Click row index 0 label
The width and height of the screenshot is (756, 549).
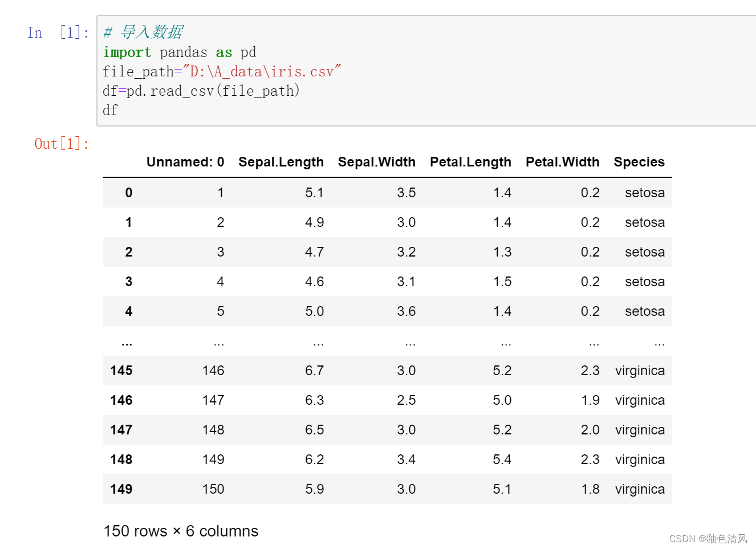(x=129, y=193)
